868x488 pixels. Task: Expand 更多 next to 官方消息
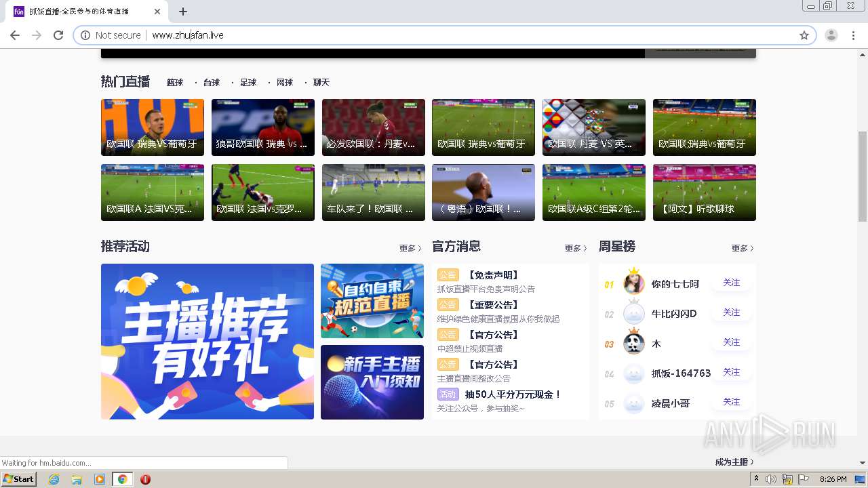click(576, 249)
